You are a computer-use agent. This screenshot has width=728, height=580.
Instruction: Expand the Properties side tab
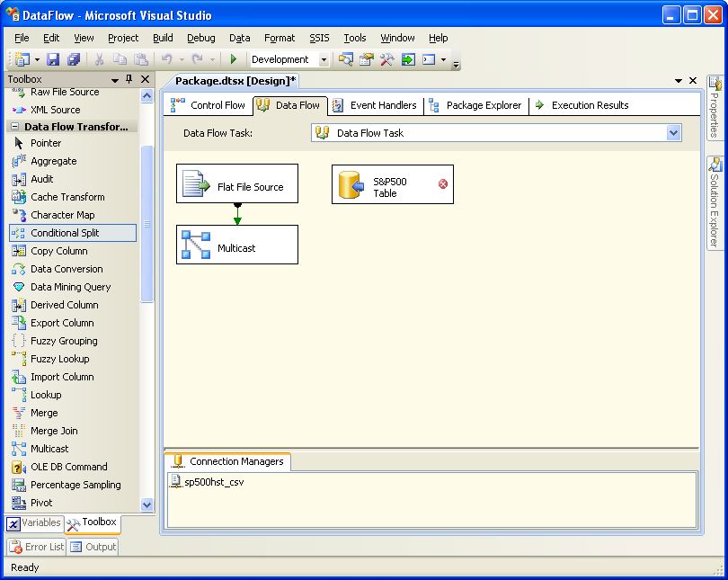715,108
